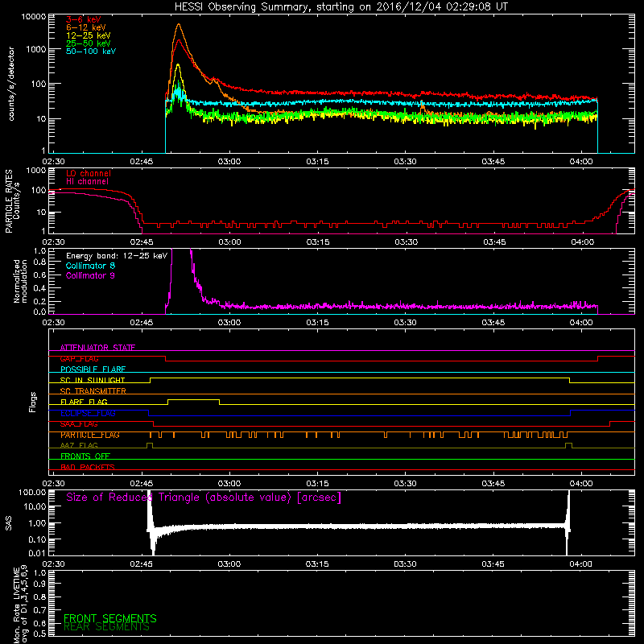Viewport: 644px width, 644px height.
Task: Select the Collimator 9 legend entry
Action: [90, 275]
